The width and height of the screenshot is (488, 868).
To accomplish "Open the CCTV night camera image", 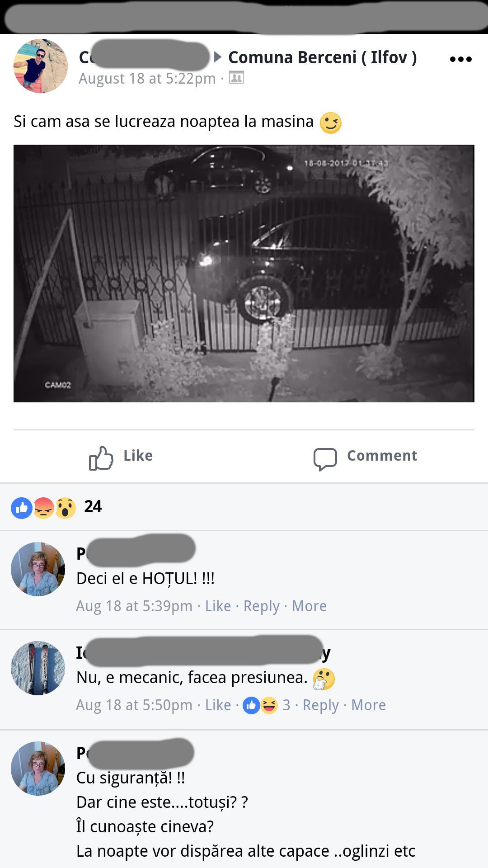I will point(244,274).
